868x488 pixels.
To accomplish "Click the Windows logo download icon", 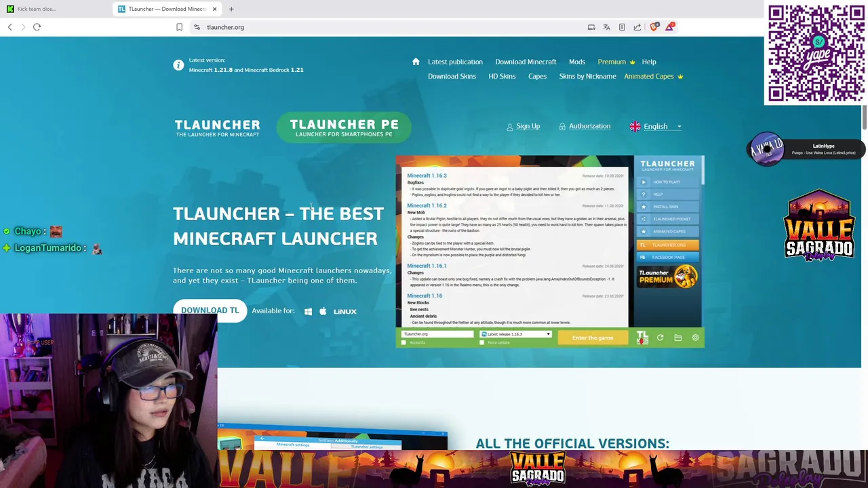I will pos(308,311).
